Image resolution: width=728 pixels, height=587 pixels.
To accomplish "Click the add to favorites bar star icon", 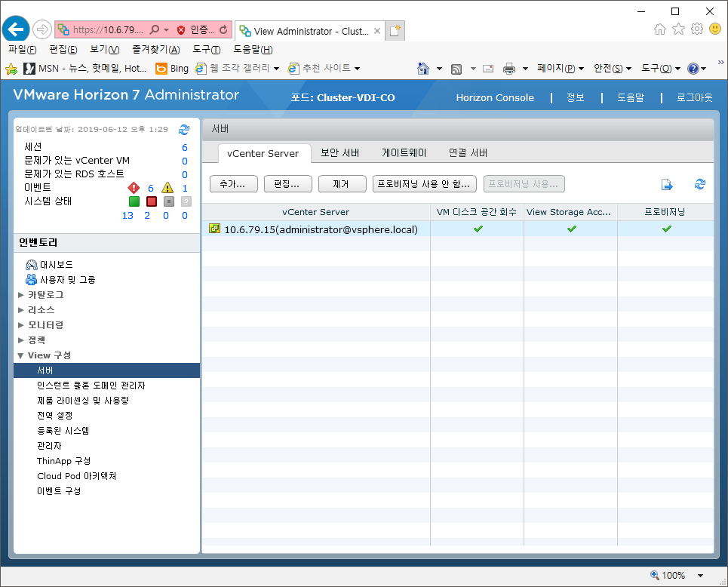I will tap(11, 69).
